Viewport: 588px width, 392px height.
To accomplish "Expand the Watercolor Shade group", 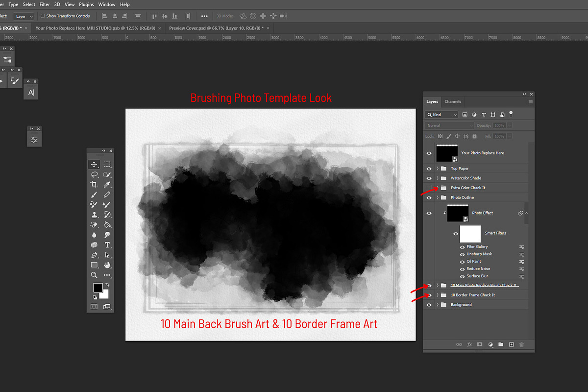I will coord(438,178).
